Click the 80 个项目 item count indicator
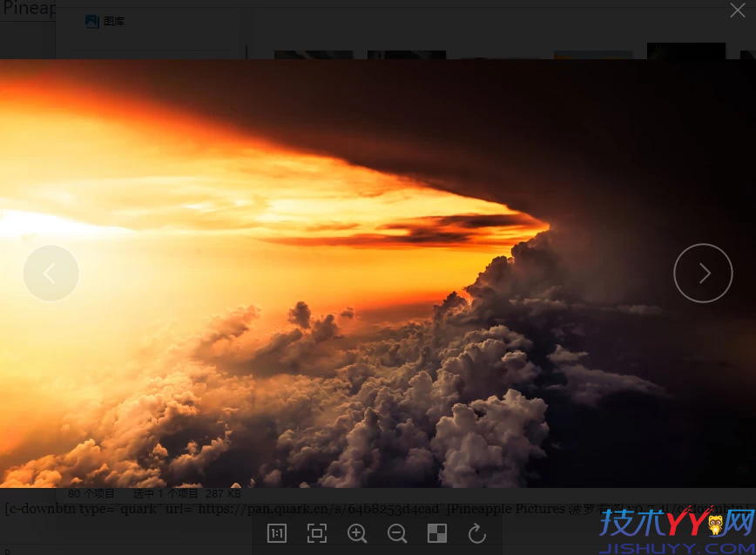 (x=92, y=493)
